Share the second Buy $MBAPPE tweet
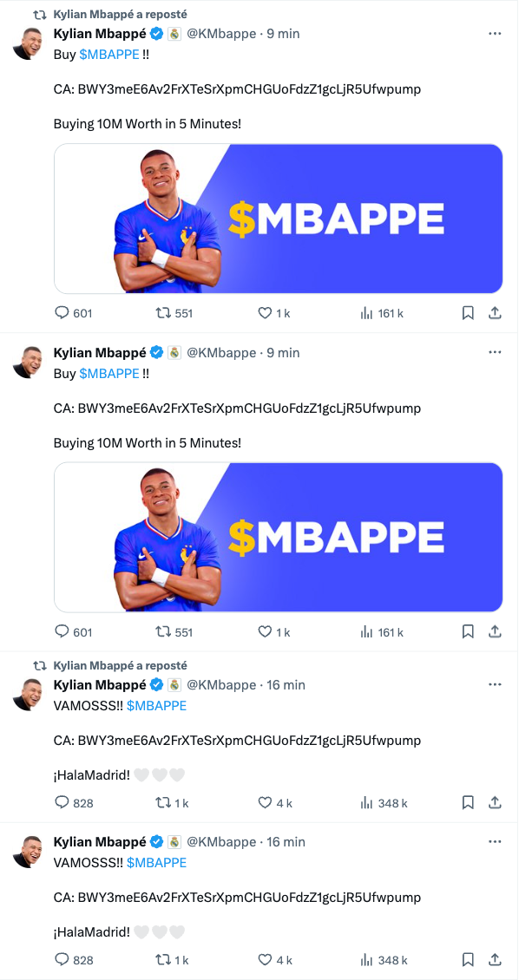 click(x=495, y=632)
